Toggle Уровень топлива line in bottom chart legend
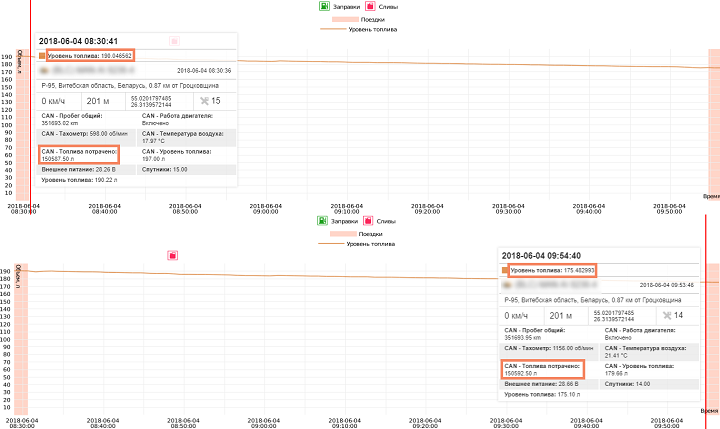The image size is (720, 429). pos(357,243)
